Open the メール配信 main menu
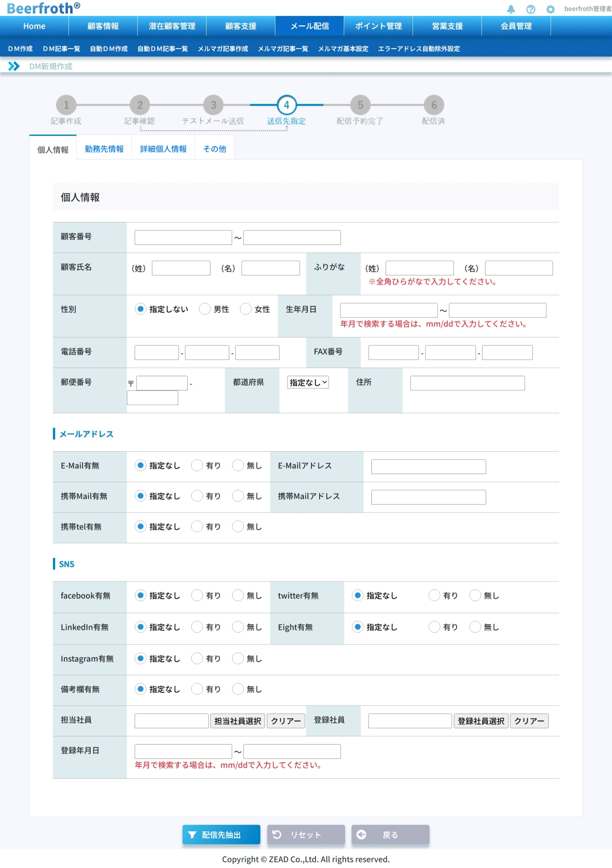 (x=310, y=26)
